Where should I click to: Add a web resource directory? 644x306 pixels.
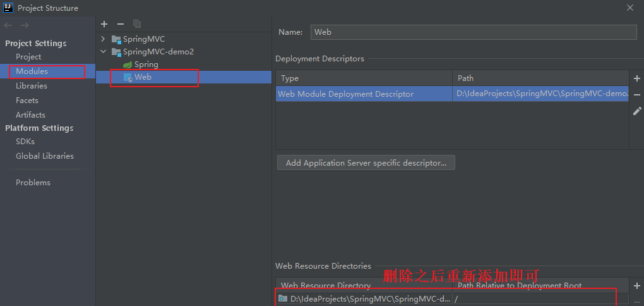click(x=637, y=285)
